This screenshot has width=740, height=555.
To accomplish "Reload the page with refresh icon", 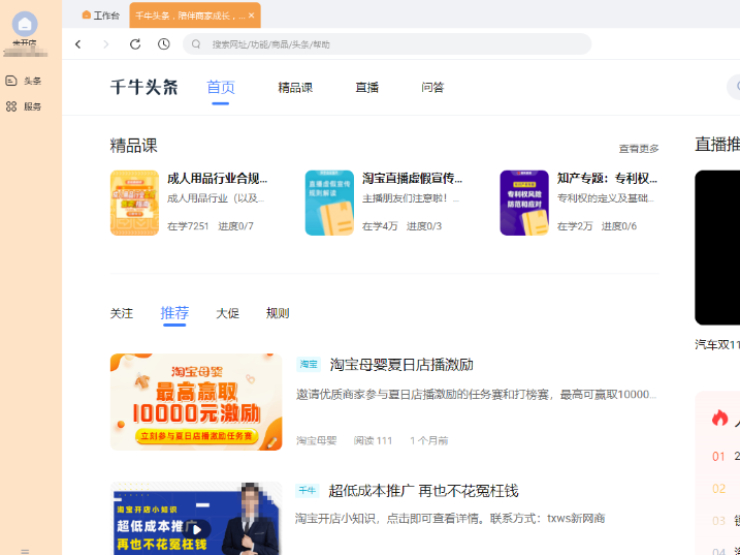I will 135,44.
